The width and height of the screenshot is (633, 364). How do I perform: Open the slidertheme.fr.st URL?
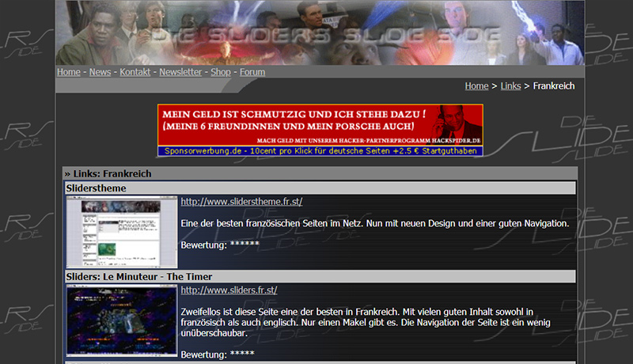pos(241,201)
